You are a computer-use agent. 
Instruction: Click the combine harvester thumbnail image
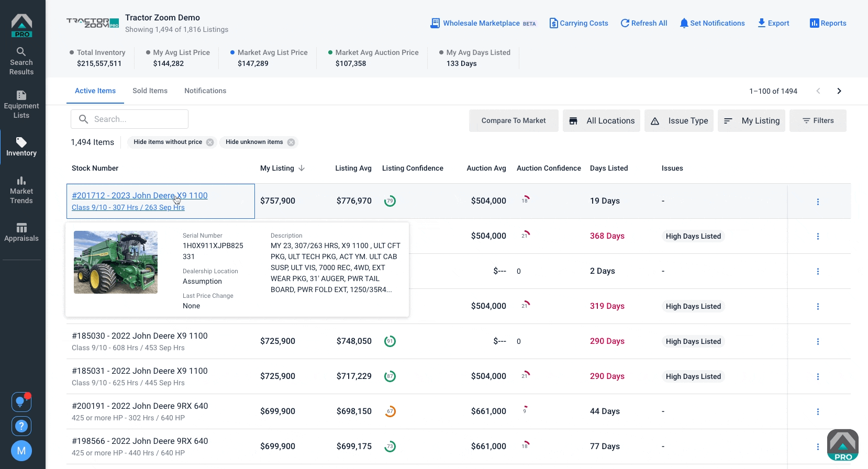point(116,262)
